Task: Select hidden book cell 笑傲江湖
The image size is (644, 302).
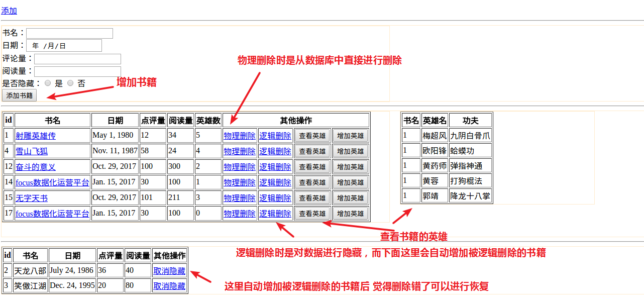Action: tap(30, 286)
